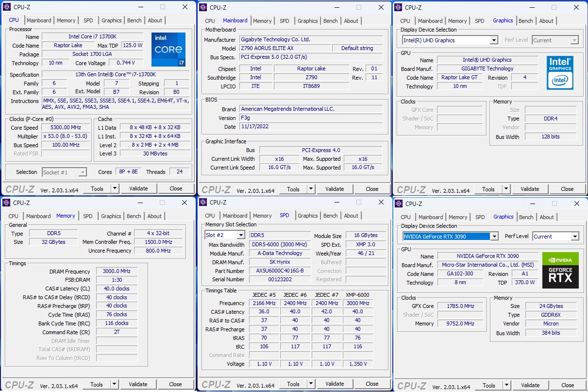Screen dimensions: 588x392
Task: Open the About tab in the RTX 3090 window
Action: (x=547, y=217)
